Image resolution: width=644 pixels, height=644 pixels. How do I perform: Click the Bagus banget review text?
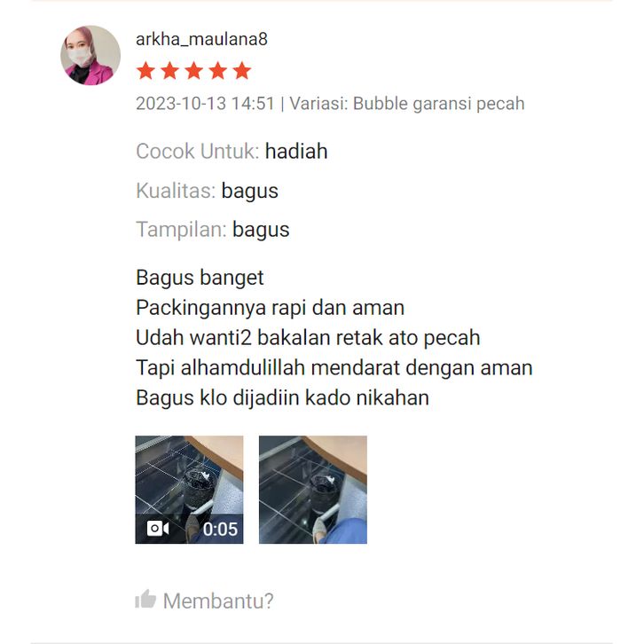pos(200,278)
